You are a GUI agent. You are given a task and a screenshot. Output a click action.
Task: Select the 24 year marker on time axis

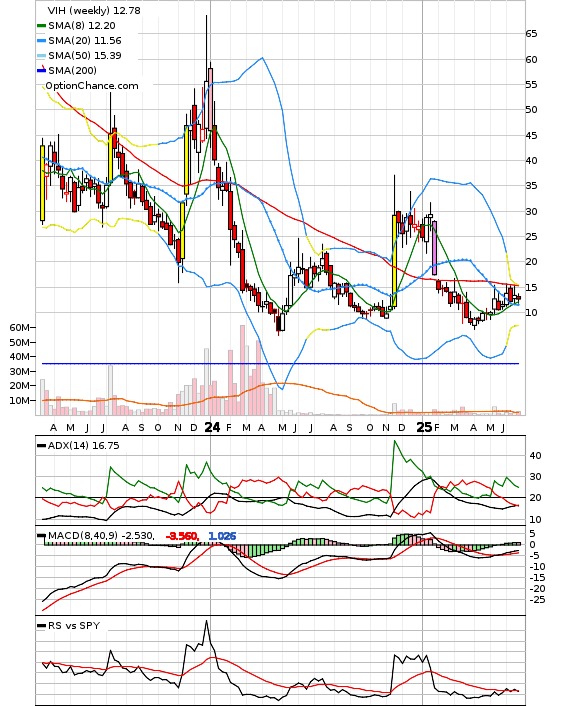212,427
